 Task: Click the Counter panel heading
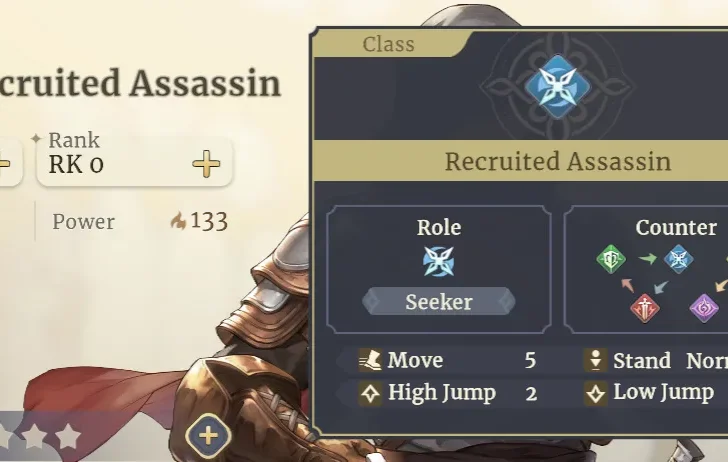pyautogui.click(x=676, y=228)
